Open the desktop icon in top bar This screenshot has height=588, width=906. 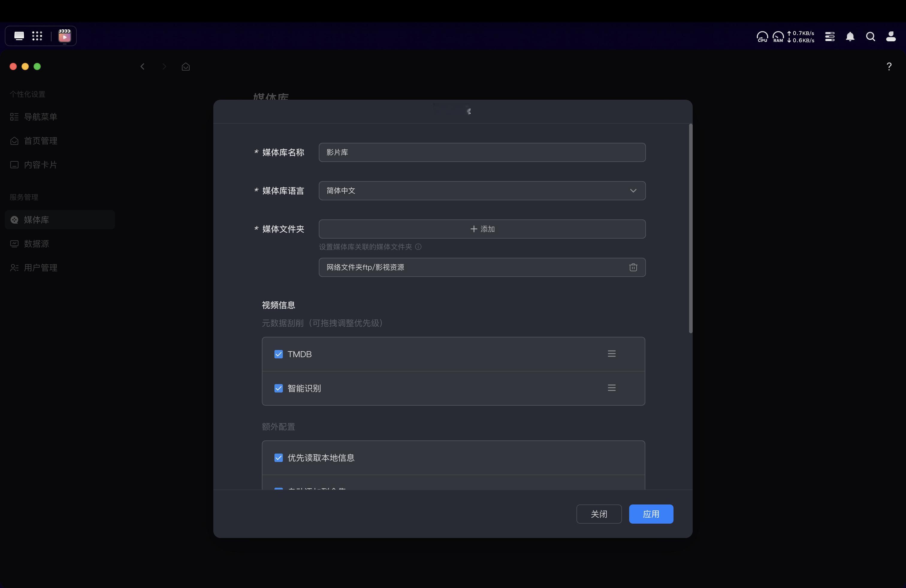(19, 36)
